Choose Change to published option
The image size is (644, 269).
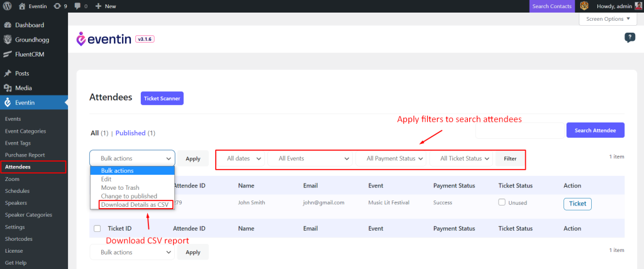133,196
